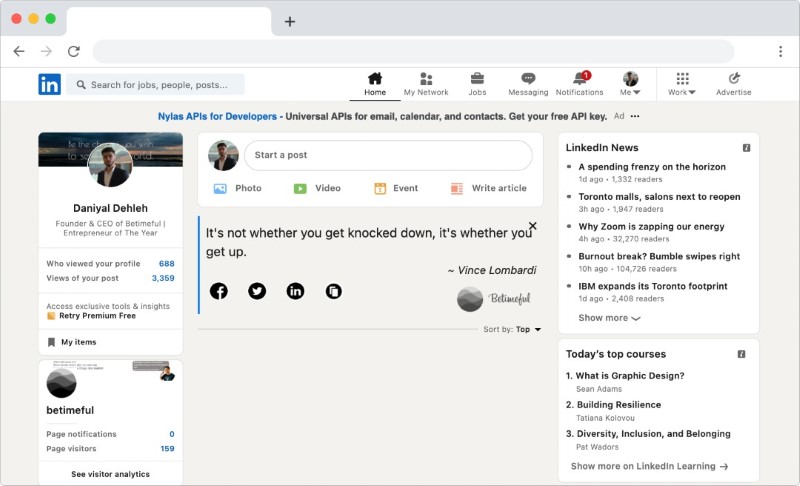Open Toronto malls, salons next to reopen
Viewport: 800px width, 486px height.
pos(659,197)
